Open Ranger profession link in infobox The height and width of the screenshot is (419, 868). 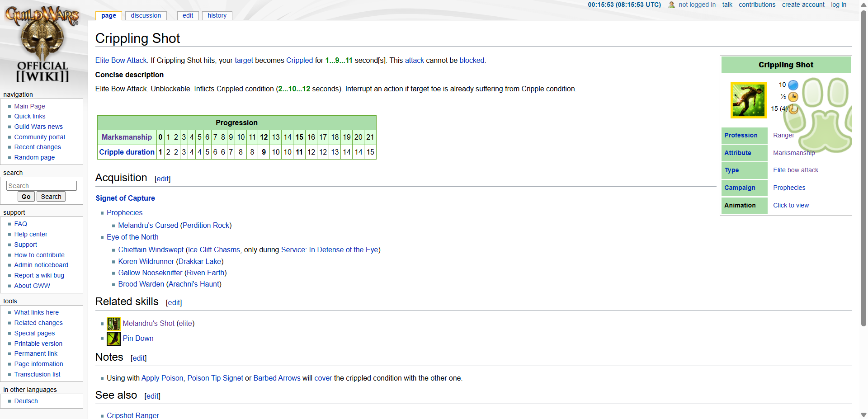(x=783, y=135)
